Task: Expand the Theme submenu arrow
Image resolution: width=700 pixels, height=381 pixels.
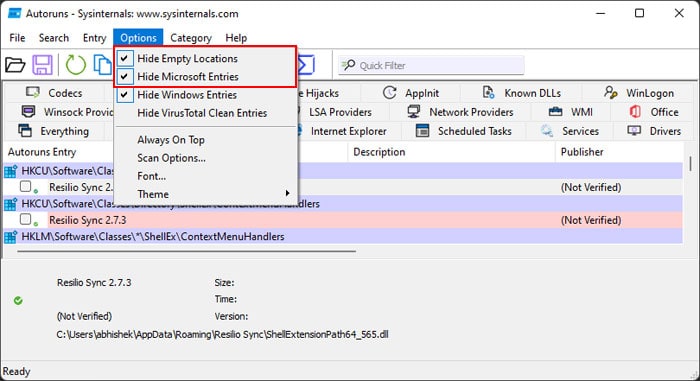Action: coord(287,193)
